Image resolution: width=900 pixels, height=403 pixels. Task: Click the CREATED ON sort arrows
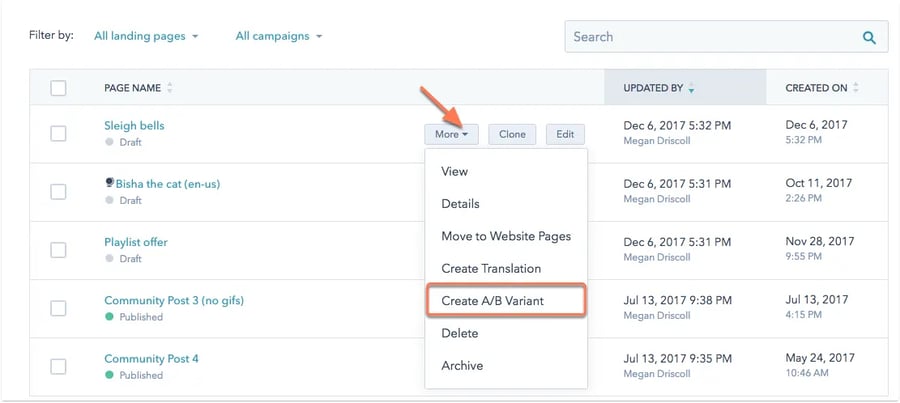pyautogui.click(x=856, y=88)
